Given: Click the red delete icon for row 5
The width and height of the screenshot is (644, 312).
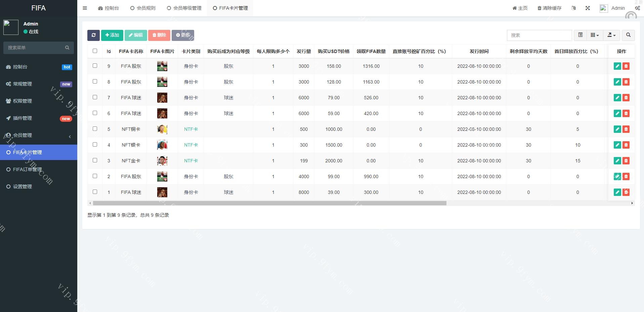Looking at the screenshot, I should coord(626,129).
